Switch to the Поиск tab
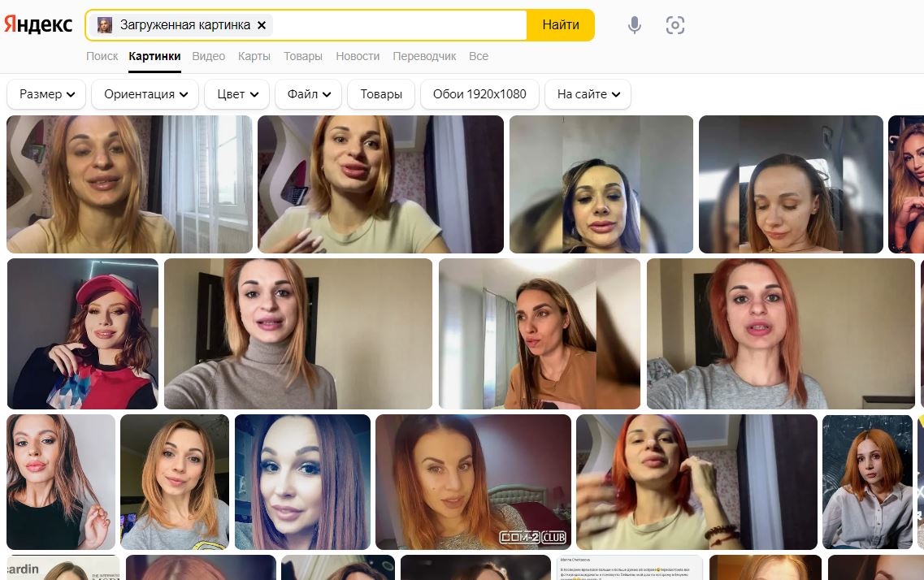 click(102, 56)
